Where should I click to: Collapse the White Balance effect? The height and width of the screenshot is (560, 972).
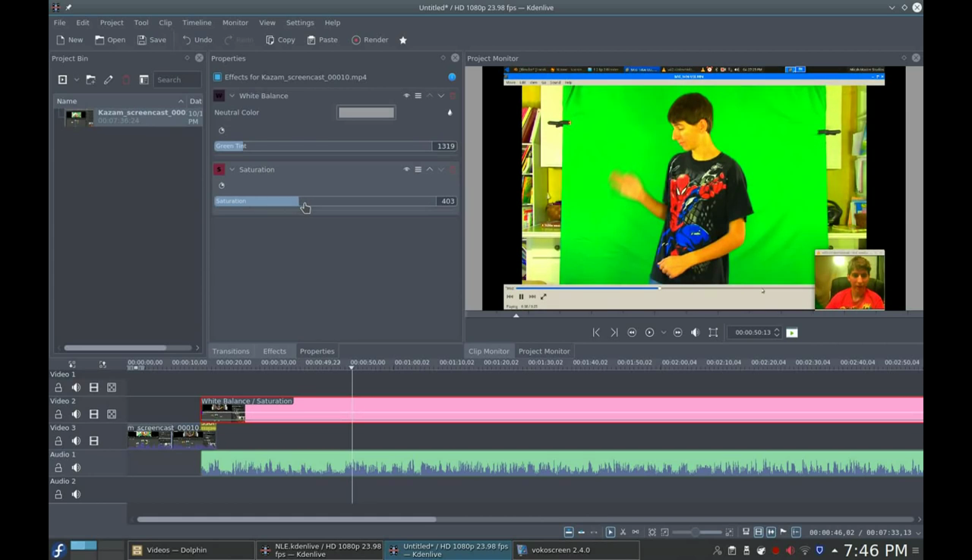[x=232, y=96]
